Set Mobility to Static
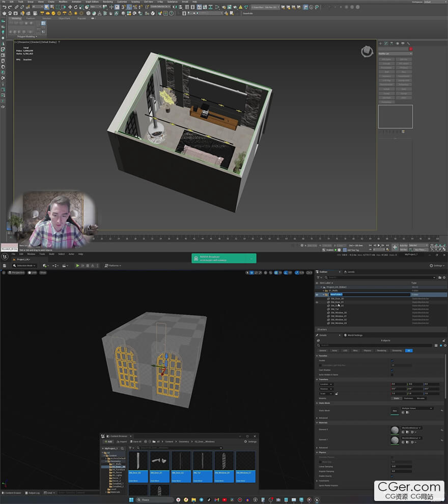The width and height of the screenshot is (448, 504). [396, 398]
